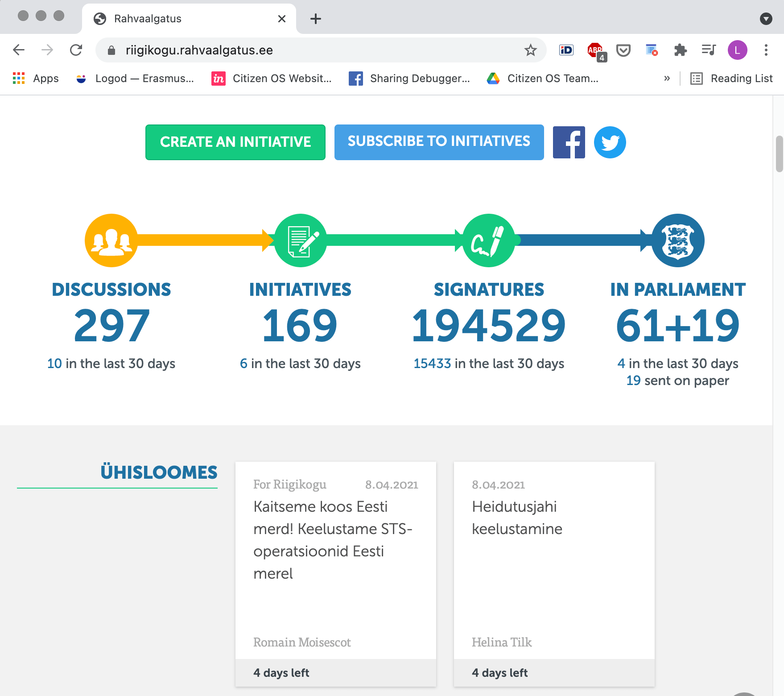Viewport: 784px width, 696px height.
Task: Click '4 days left' on Kaitseme card
Action: click(281, 673)
